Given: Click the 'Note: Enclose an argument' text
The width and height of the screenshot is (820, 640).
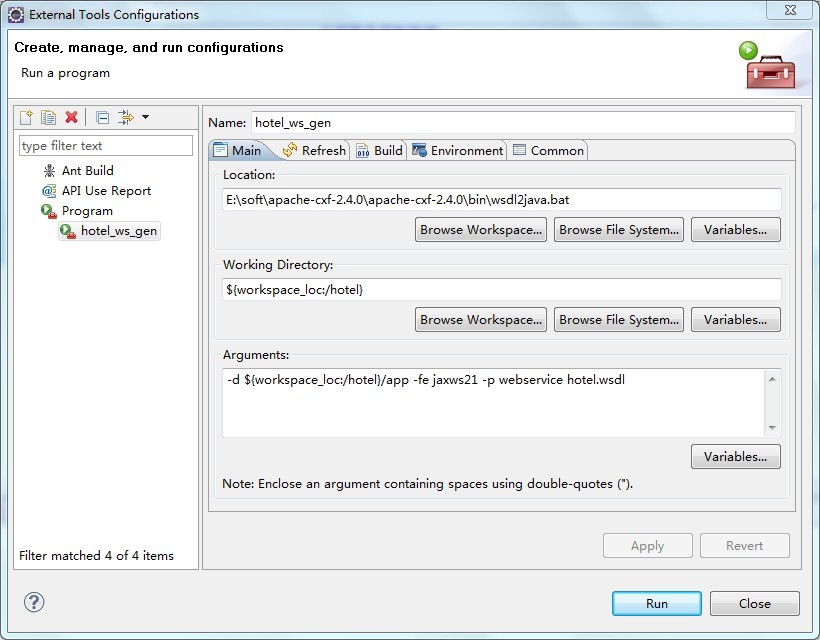Looking at the screenshot, I should (427, 484).
